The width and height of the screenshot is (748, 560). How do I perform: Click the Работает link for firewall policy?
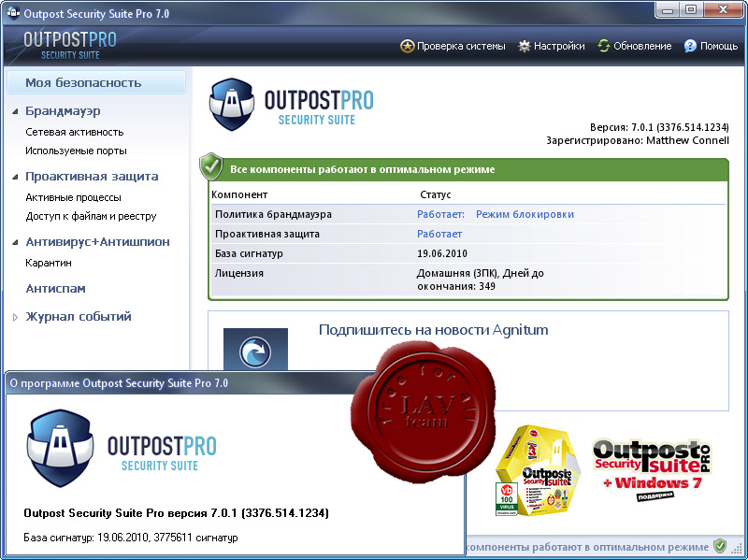440,214
